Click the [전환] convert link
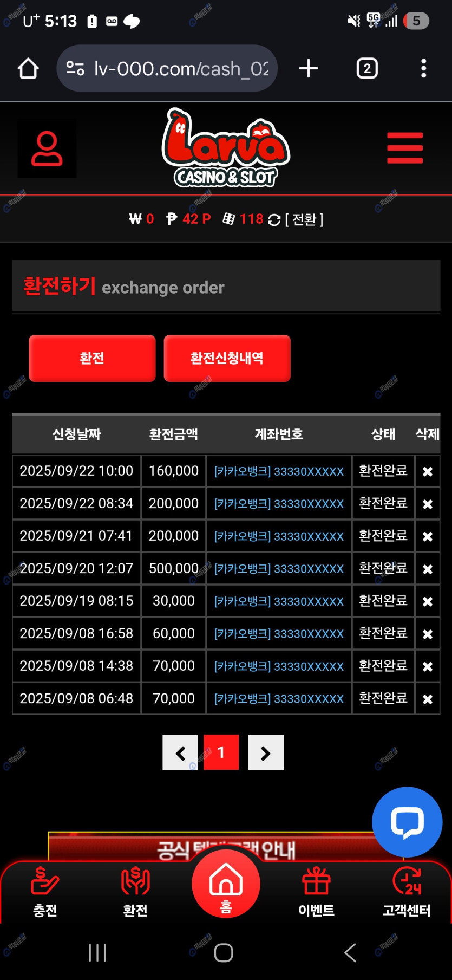The image size is (452, 980). pos(304,219)
